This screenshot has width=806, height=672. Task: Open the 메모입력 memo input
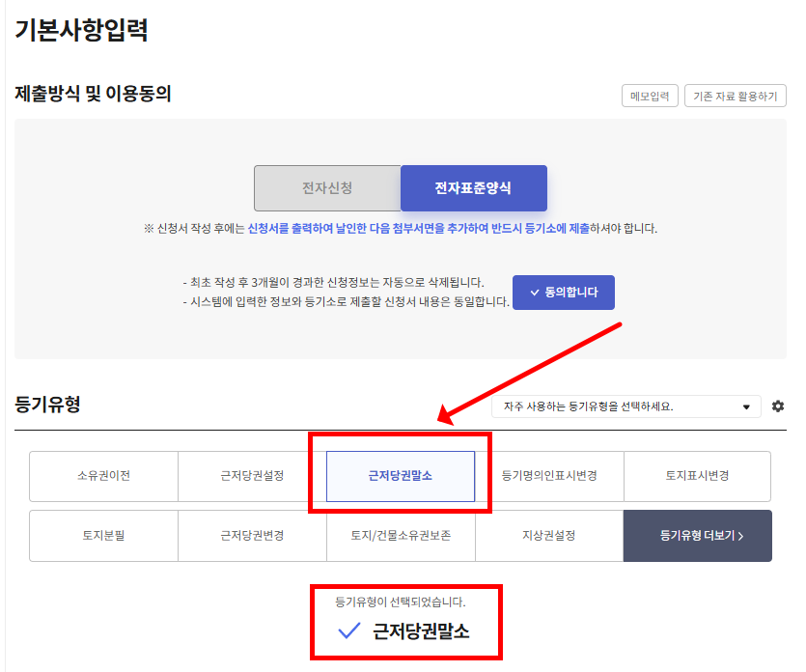point(649,96)
